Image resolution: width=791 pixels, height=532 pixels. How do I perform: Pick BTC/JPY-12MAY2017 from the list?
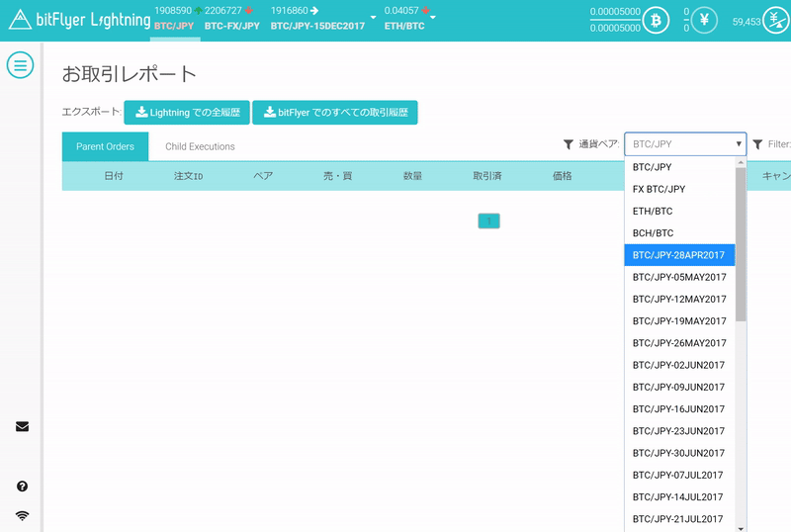tap(679, 300)
